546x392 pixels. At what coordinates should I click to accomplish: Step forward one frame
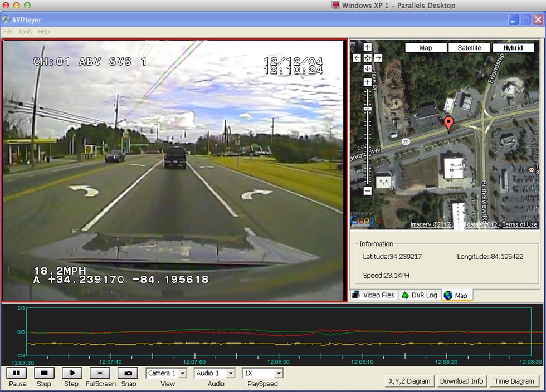point(71,373)
